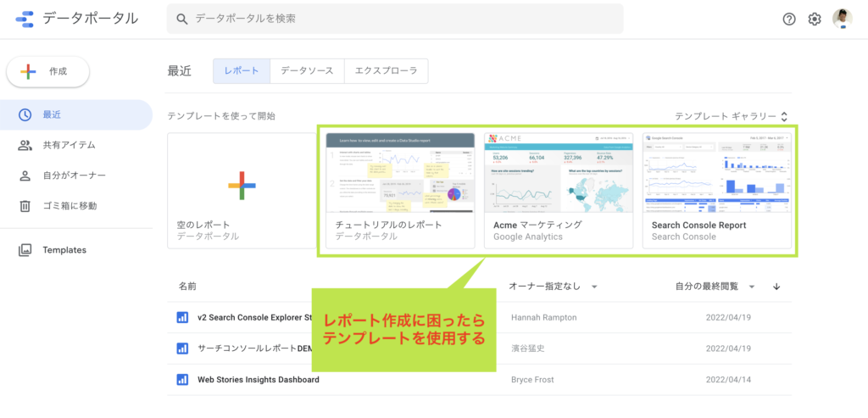Click the Data Portal logo icon
The height and width of the screenshot is (418, 868).
24,19
